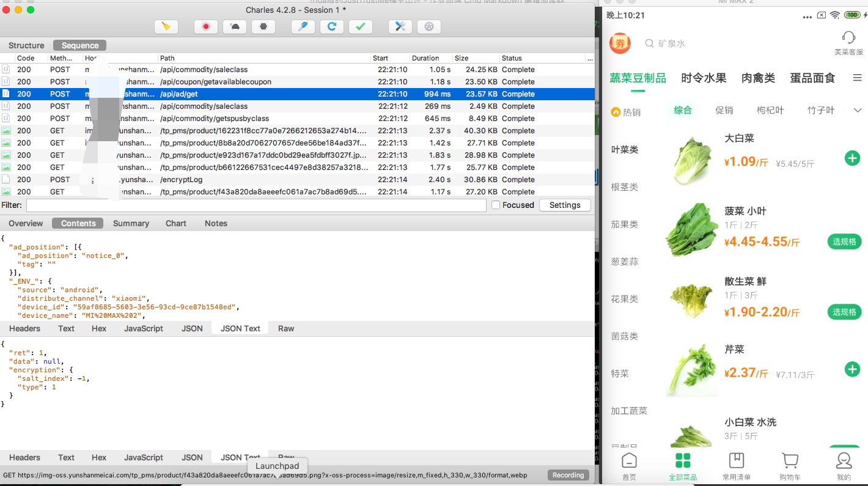
Task: Select the 肉禽类 category tab
Action: (x=758, y=78)
